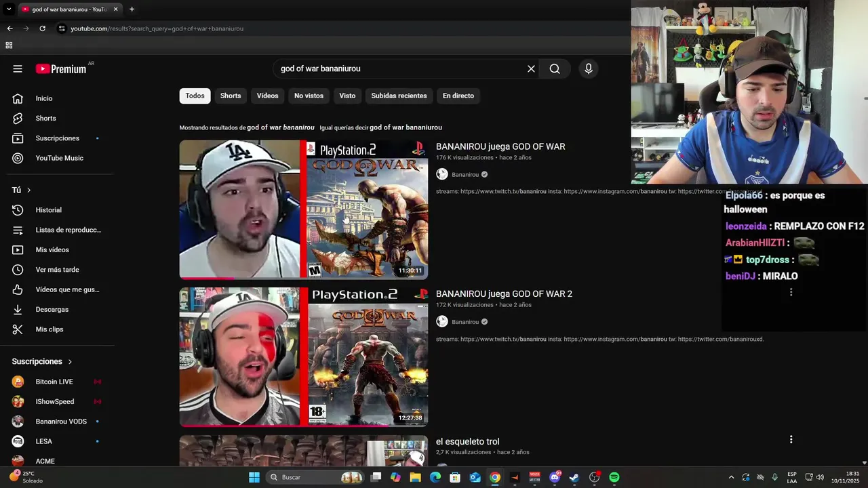Start voice search with the microphone icon
This screenshot has height=488, width=868.
[x=589, y=68]
